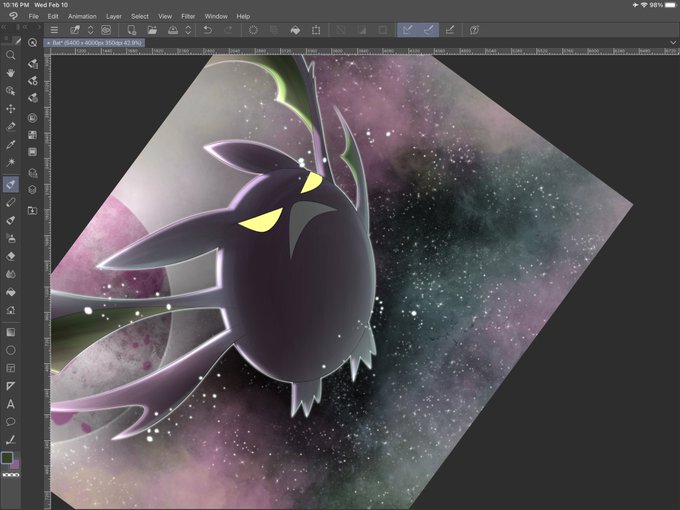Open Material palette icon
This screenshot has height=510, width=680.
(x=33, y=173)
